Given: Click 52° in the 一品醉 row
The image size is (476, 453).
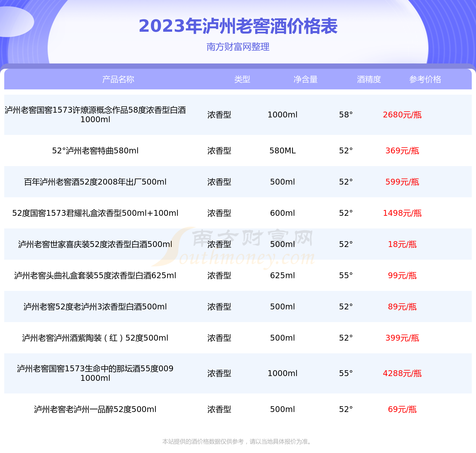Looking at the screenshot, I should click(346, 409).
